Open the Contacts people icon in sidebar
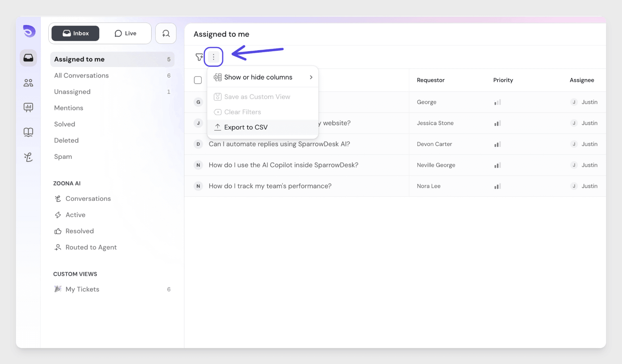Image resolution: width=622 pixels, height=364 pixels. (28, 83)
